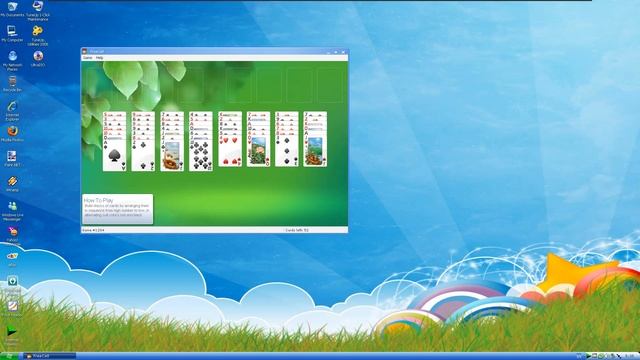Click the FreeCell taskbar button
Screen dimensions: 640x360
point(50,356)
